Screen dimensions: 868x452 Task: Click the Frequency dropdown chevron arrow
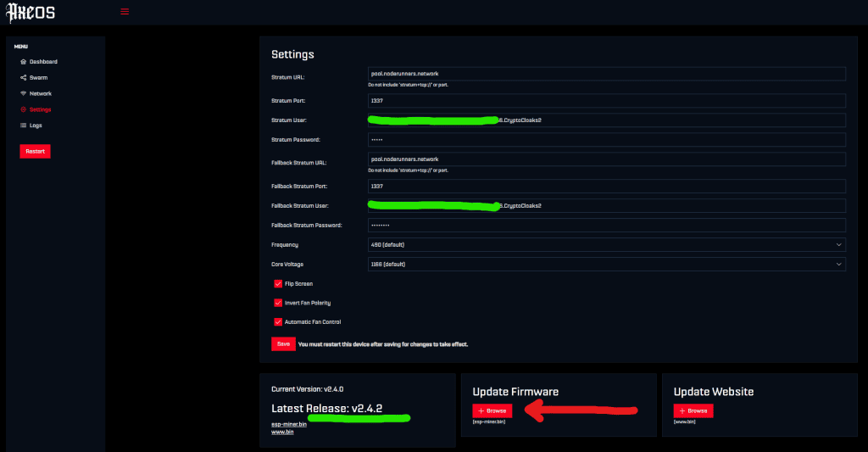pyautogui.click(x=838, y=245)
